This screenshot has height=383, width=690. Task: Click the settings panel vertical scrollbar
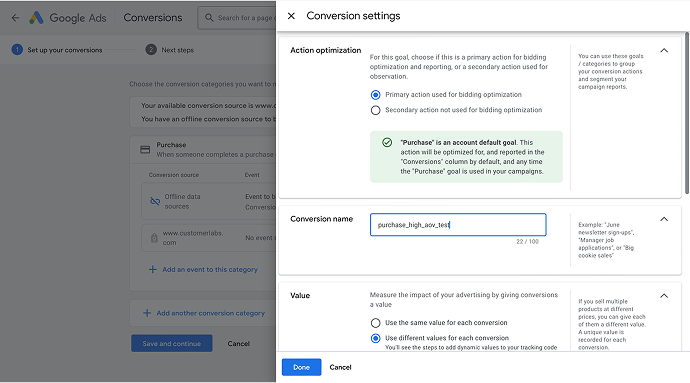686,113
